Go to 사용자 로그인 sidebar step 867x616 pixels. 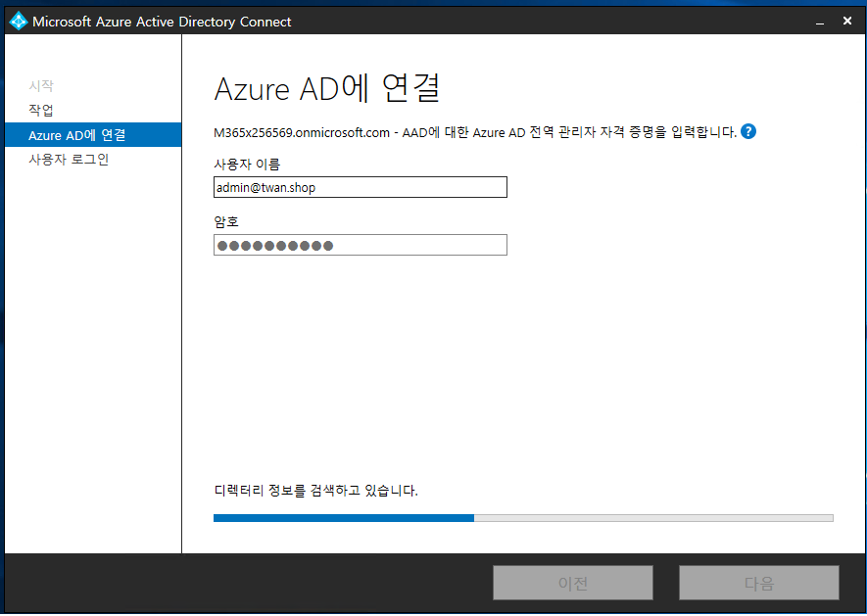(69, 160)
